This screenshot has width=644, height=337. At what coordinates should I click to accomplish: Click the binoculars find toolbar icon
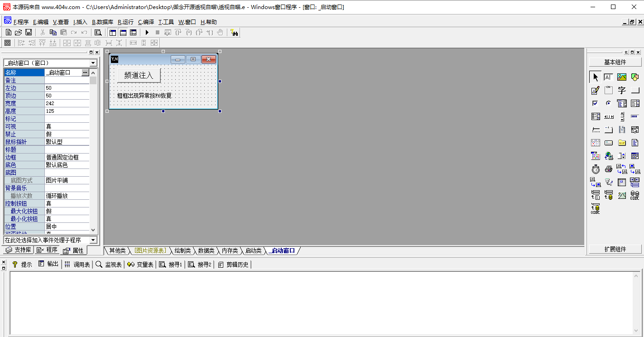tap(235, 33)
